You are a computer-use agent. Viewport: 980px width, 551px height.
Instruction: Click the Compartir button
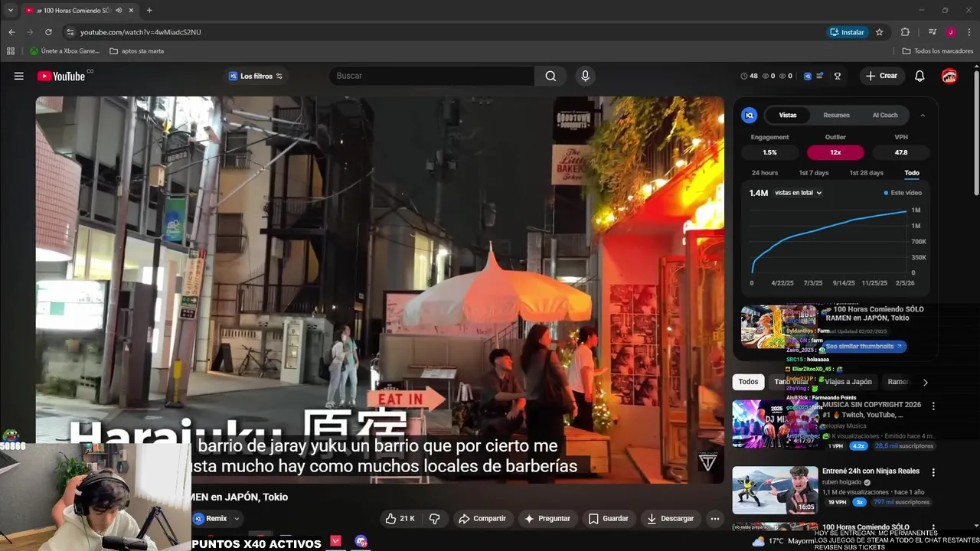(x=482, y=518)
